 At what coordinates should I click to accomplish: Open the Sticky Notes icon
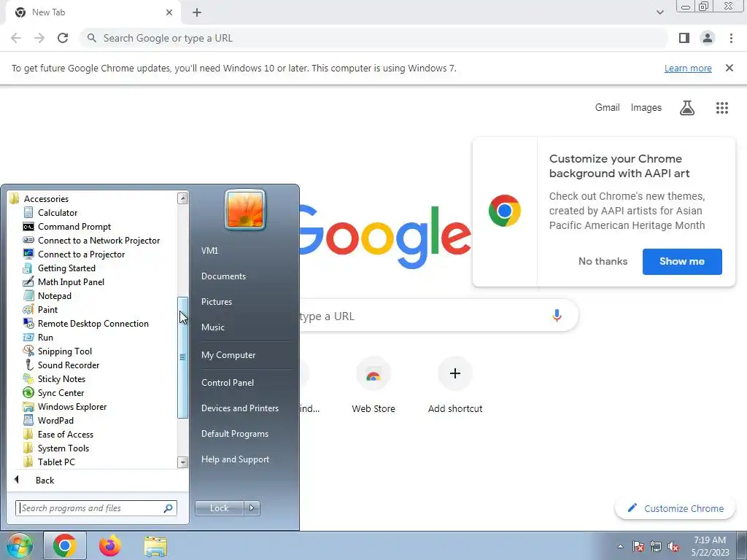pos(28,379)
